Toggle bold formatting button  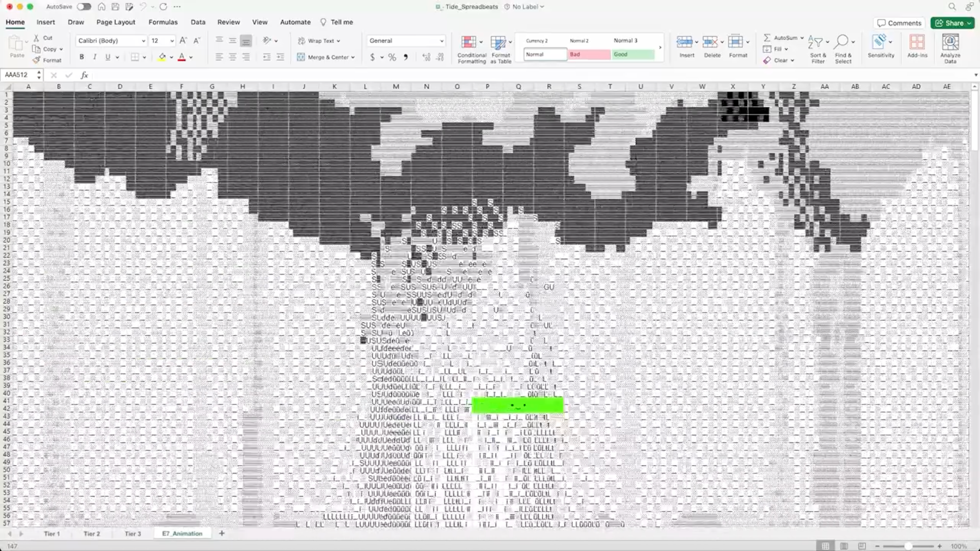click(x=82, y=57)
